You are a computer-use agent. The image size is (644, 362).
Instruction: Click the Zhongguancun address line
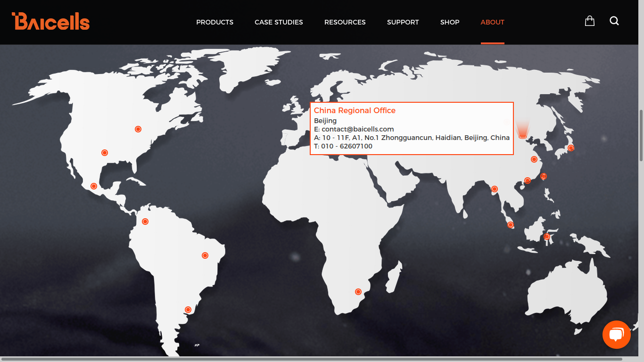click(412, 138)
